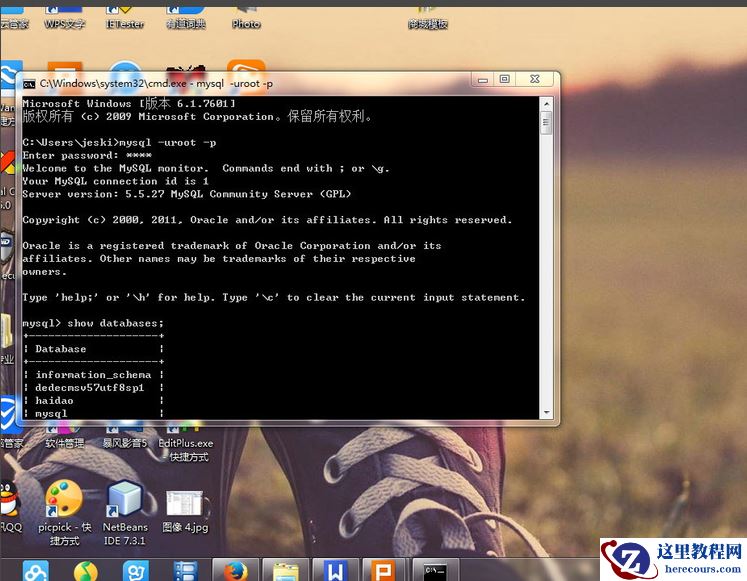The height and width of the screenshot is (581, 747).
Task: Click 'Server version: 5.5.27' line
Action: (187, 194)
